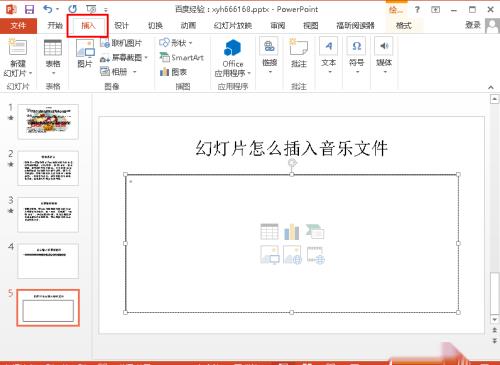Viewport: 500px width, 365px height.
Task: Open ribbon display options icon
Action: tap(435, 10)
